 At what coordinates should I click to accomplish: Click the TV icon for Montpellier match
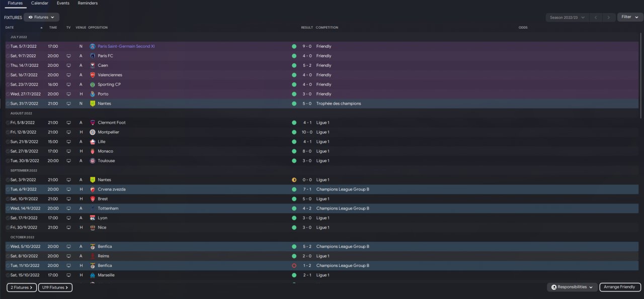click(68, 132)
